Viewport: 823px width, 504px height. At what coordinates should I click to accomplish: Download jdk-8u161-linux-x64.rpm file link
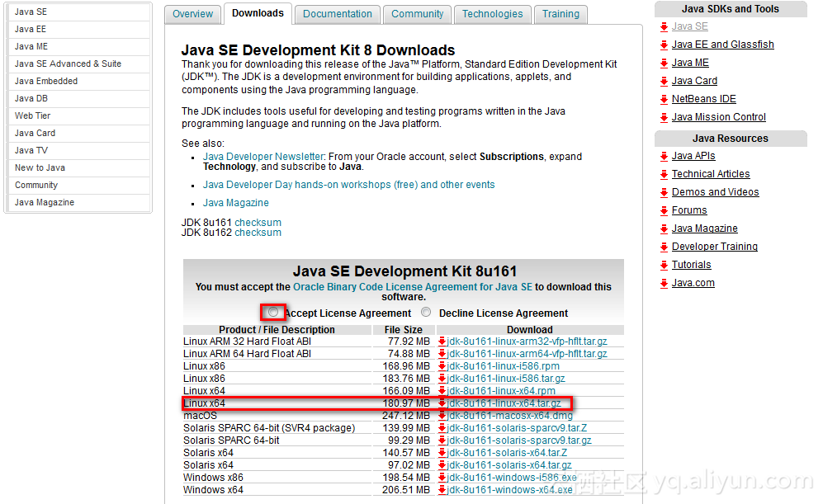pos(501,391)
